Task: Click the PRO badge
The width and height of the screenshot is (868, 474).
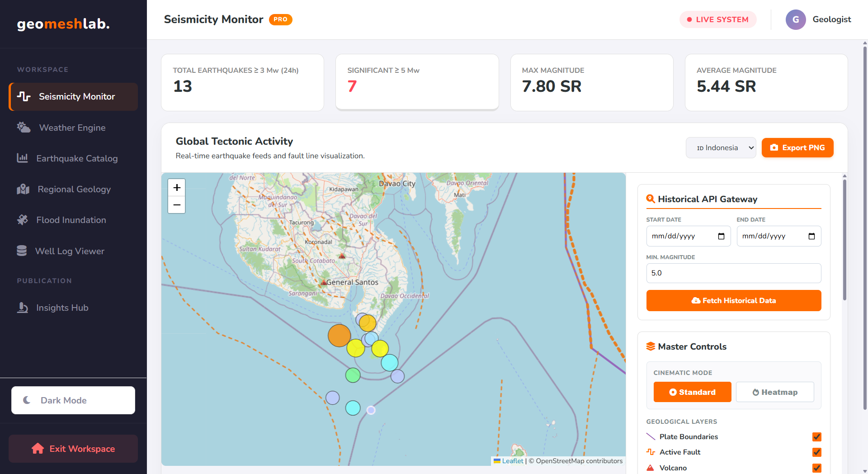Action: point(280,19)
